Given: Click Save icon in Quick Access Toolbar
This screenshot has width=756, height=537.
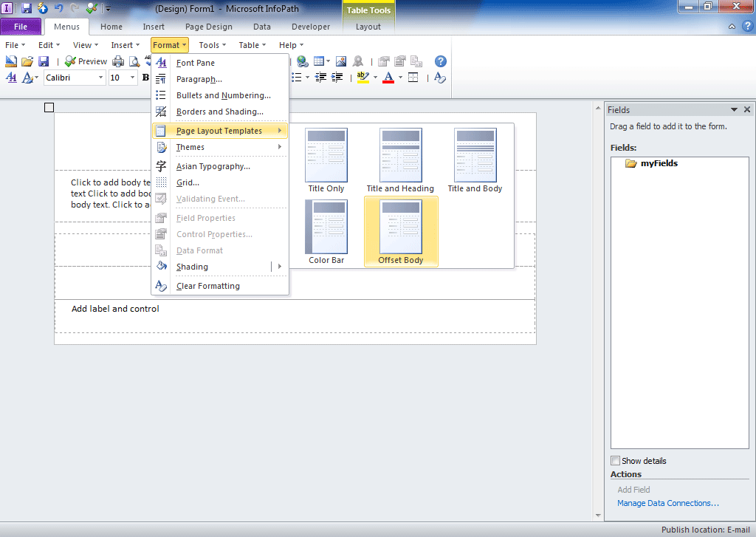Looking at the screenshot, I should 27,8.
